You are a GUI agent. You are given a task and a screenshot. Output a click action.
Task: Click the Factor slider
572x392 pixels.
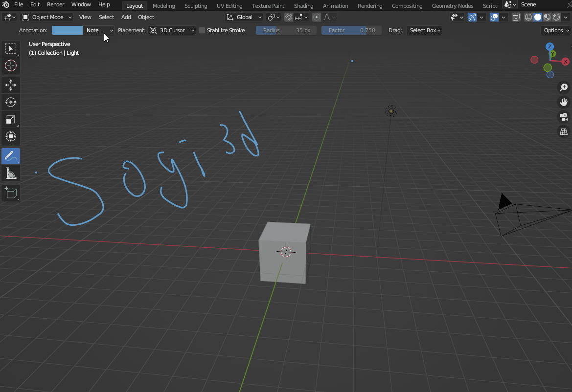click(351, 30)
